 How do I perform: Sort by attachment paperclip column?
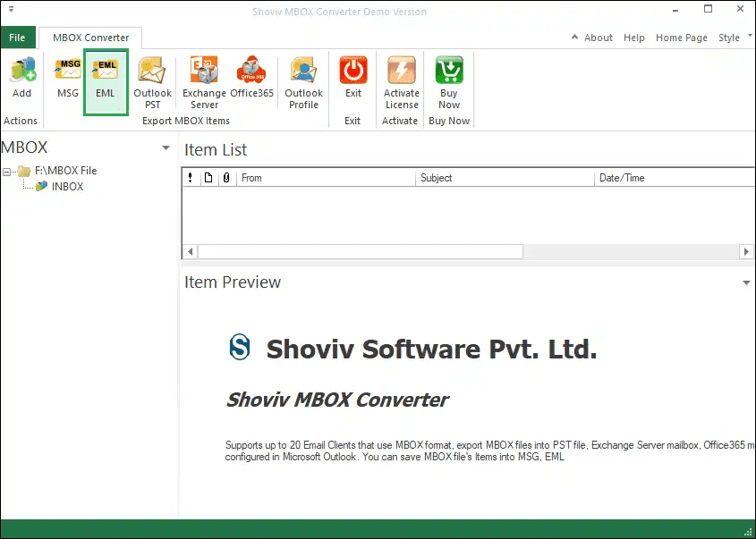[226, 178]
